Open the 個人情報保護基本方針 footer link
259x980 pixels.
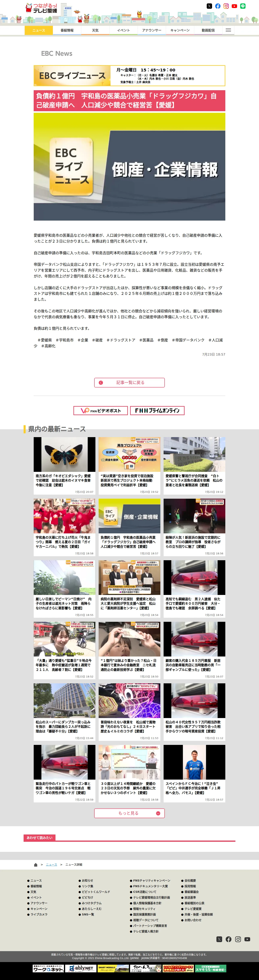point(147,903)
